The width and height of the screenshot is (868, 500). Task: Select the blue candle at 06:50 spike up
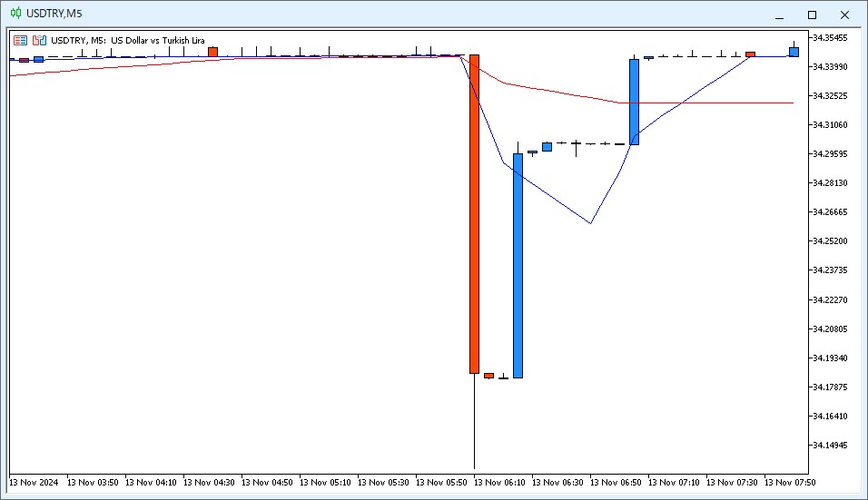634,102
